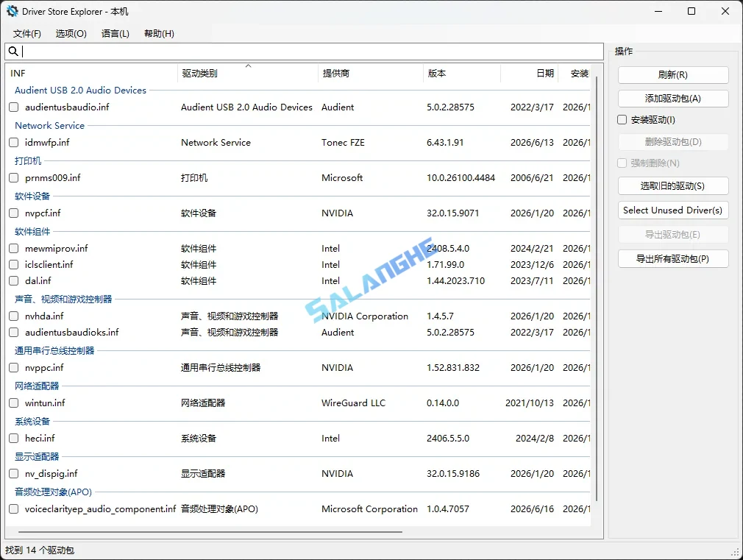Click the date 2021/10/13 cell

(529, 403)
